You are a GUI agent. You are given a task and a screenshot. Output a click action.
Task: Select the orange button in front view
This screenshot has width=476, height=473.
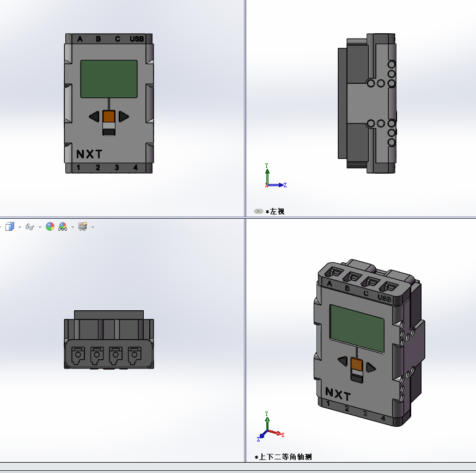pos(109,116)
